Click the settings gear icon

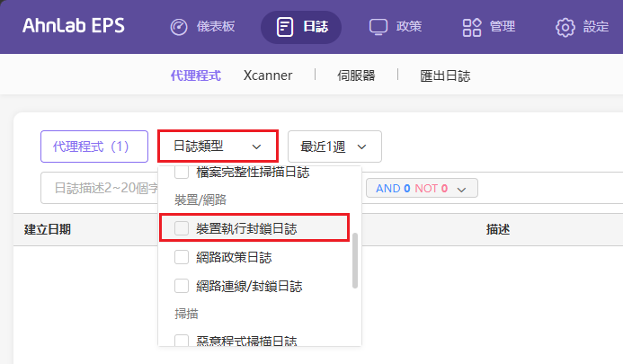[565, 27]
